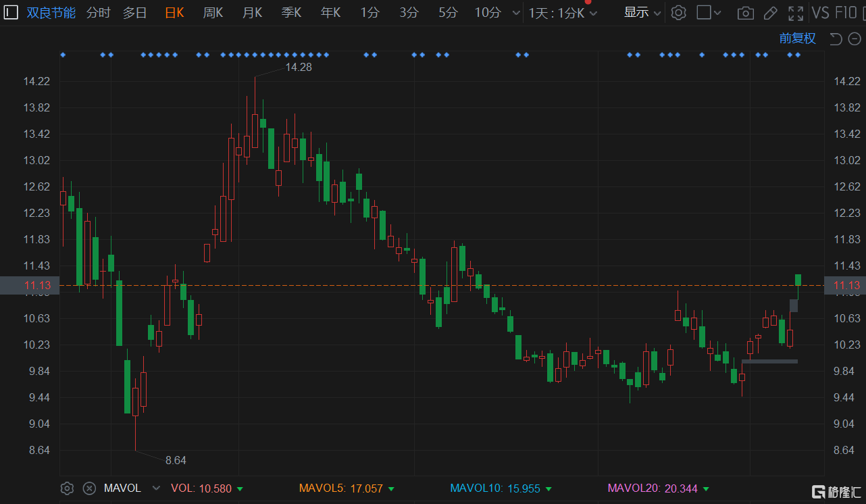Expand the MAVOL10 15.955 arrow

click(x=548, y=488)
